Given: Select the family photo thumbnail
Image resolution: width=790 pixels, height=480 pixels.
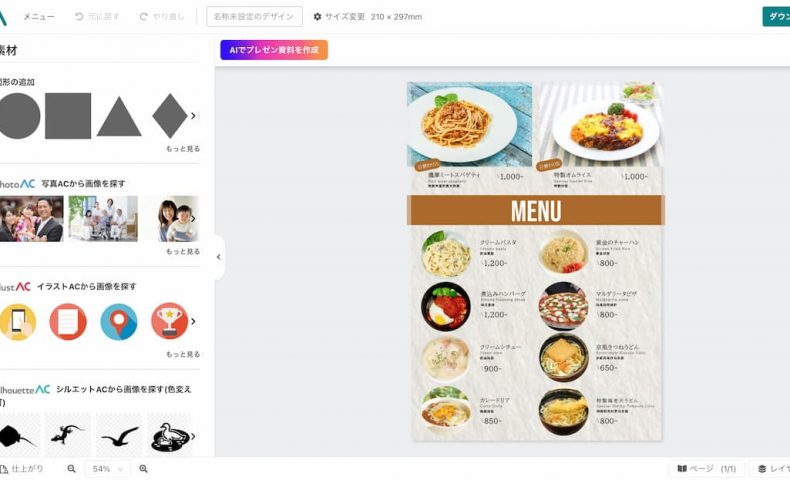Looking at the screenshot, I should (x=32, y=219).
